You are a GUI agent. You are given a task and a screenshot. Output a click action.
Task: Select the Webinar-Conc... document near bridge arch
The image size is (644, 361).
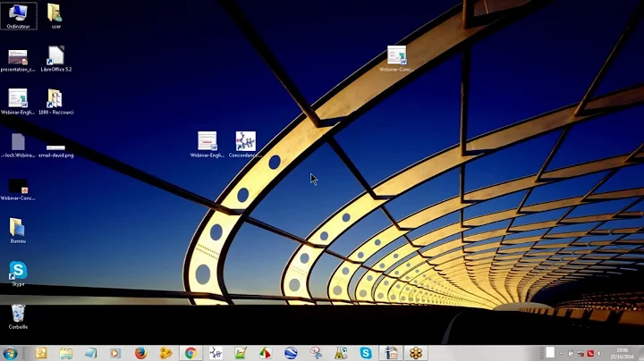tap(396, 59)
